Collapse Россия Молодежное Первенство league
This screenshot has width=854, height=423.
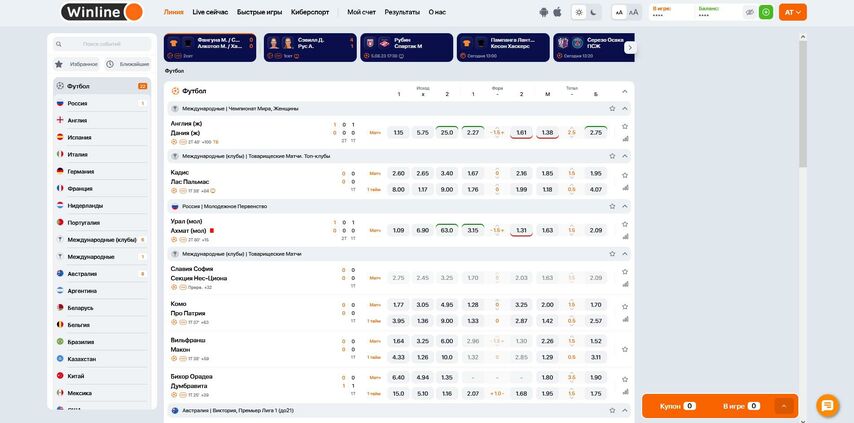coord(625,206)
